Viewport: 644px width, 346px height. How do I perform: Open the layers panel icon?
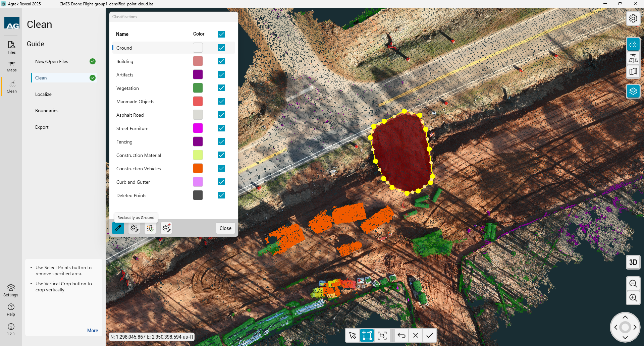[x=633, y=91]
